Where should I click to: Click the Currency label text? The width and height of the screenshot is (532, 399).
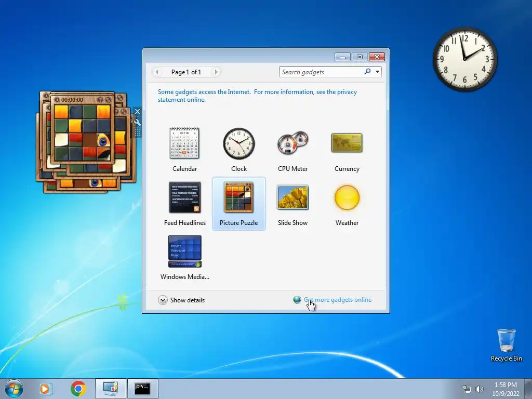(x=347, y=169)
